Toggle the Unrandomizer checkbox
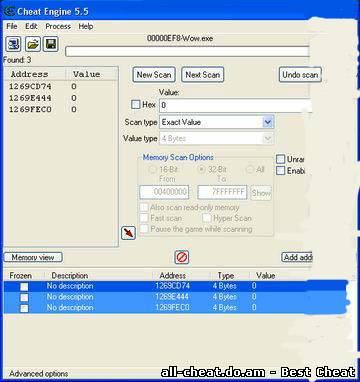 pyautogui.click(x=280, y=159)
